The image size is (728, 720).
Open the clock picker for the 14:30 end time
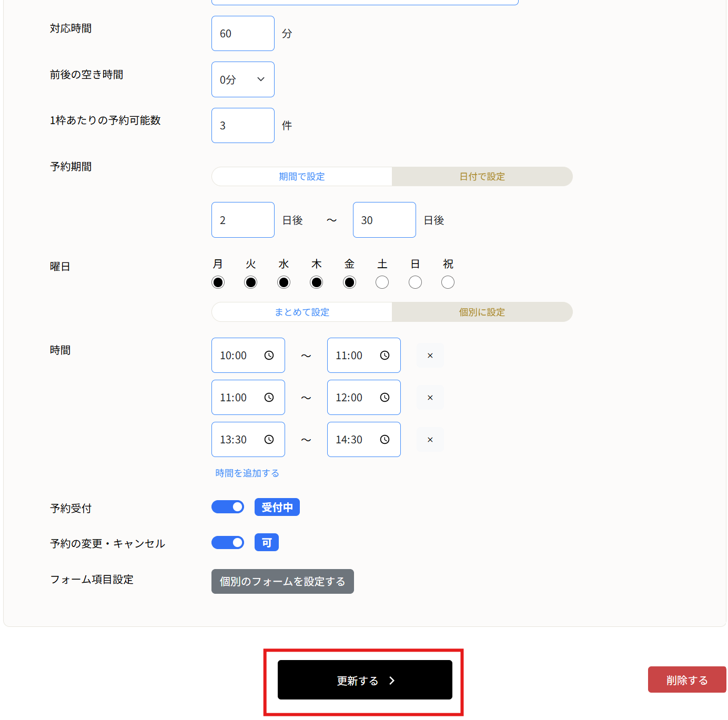(x=385, y=439)
